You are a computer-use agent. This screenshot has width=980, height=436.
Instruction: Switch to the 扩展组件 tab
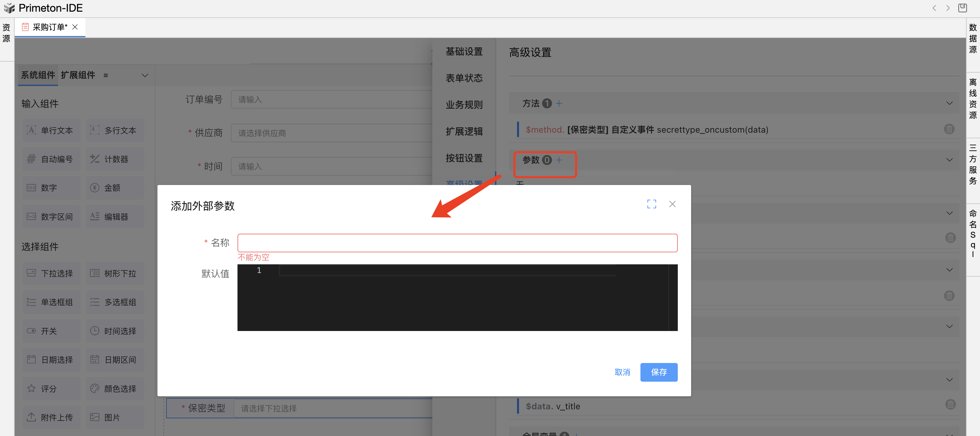(78, 75)
